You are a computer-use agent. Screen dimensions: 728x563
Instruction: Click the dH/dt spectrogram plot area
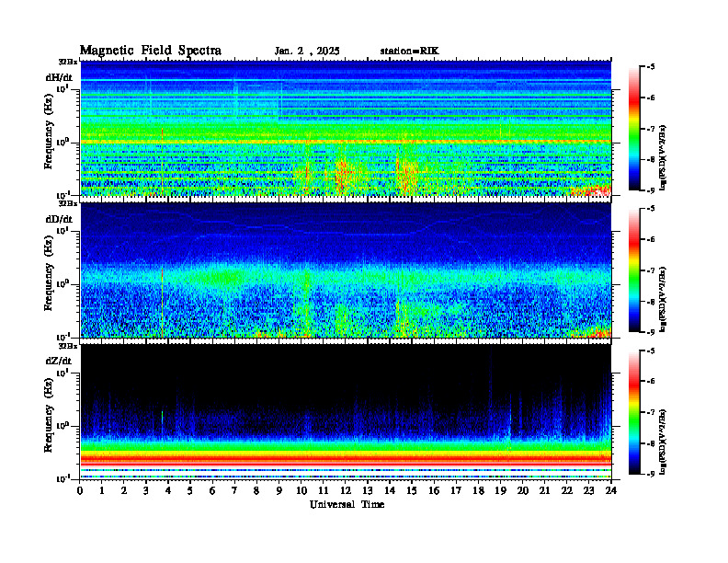tap(346, 128)
